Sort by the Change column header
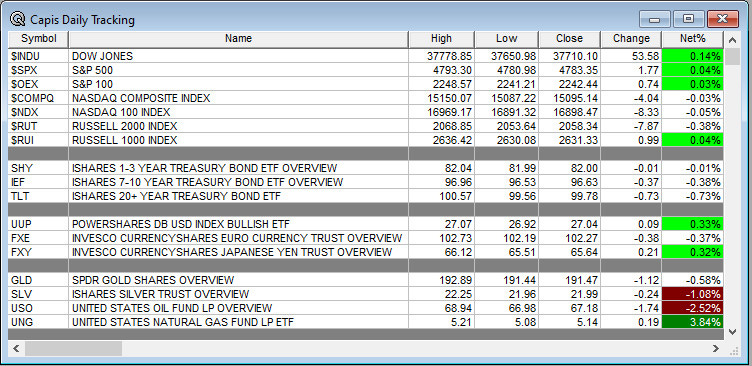 [631, 39]
